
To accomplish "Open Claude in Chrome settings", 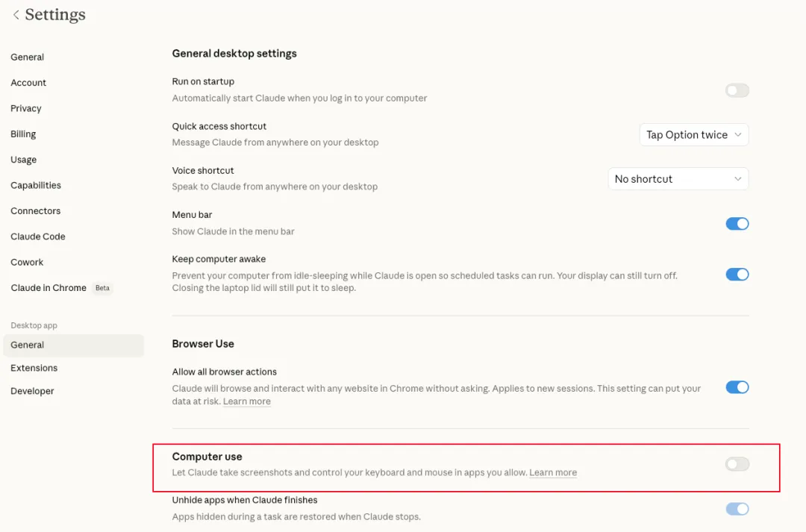I will [49, 288].
